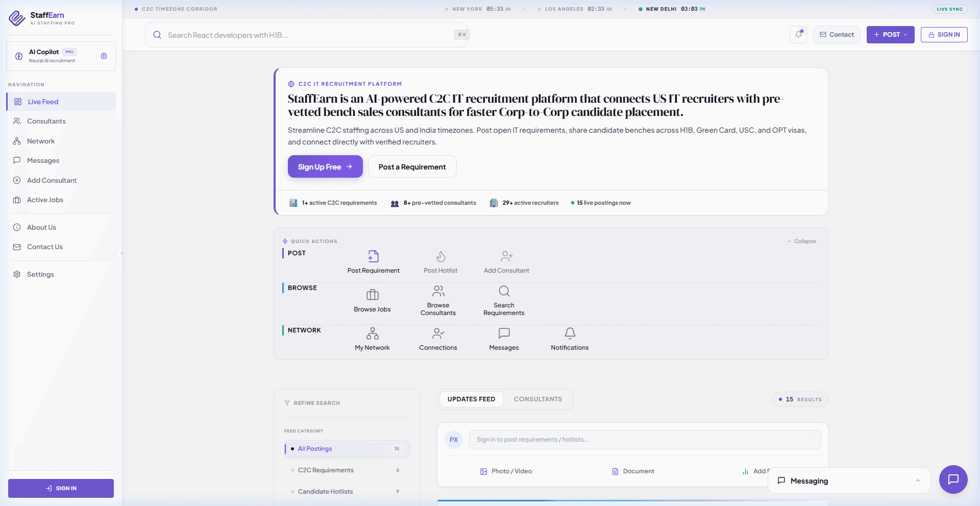This screenshot has height=506, width=980.
Task: Expand the Messaging panel chevron
Action: [x=917, y=480]
